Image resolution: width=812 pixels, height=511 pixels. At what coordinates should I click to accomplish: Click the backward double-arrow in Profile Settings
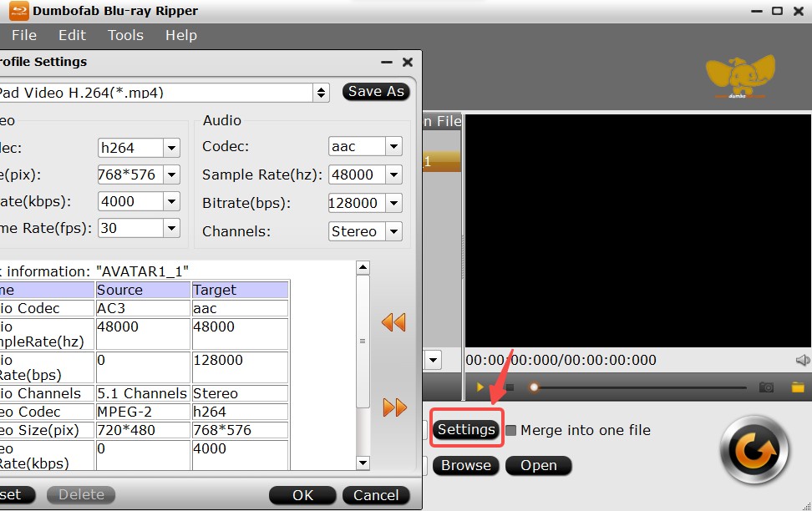(x=393, y=321)
